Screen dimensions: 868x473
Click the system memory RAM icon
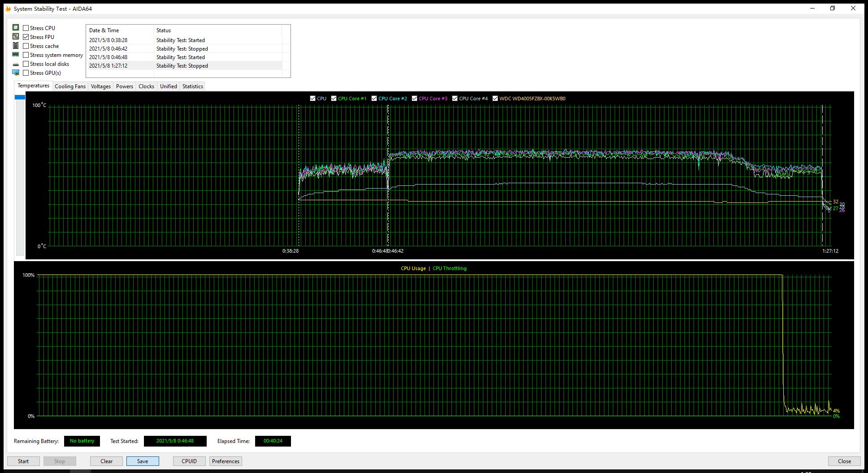(16, 55)
